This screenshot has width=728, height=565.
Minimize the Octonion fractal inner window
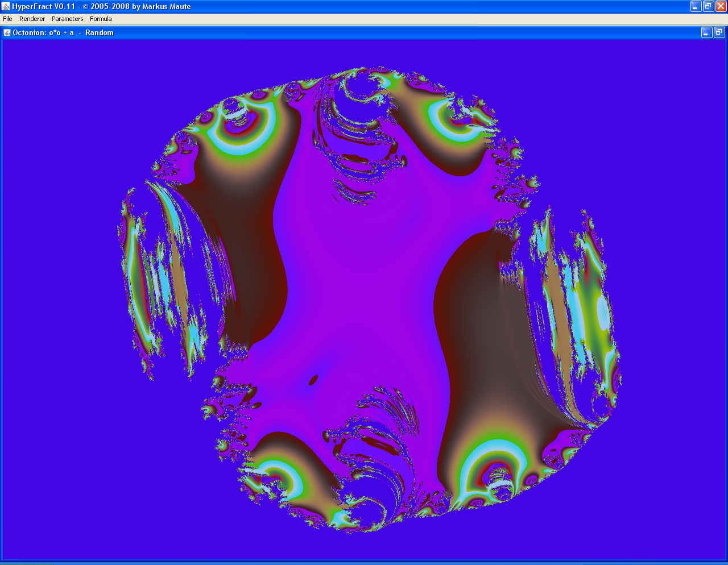point(706,33)
